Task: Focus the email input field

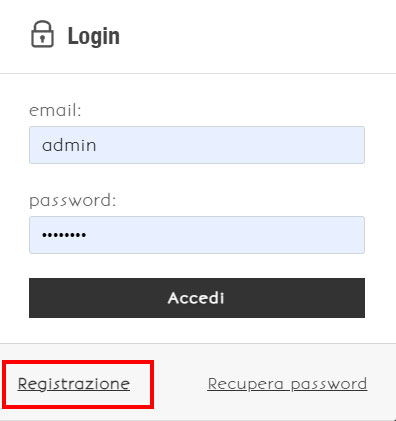Action: (x=197, y=145)
